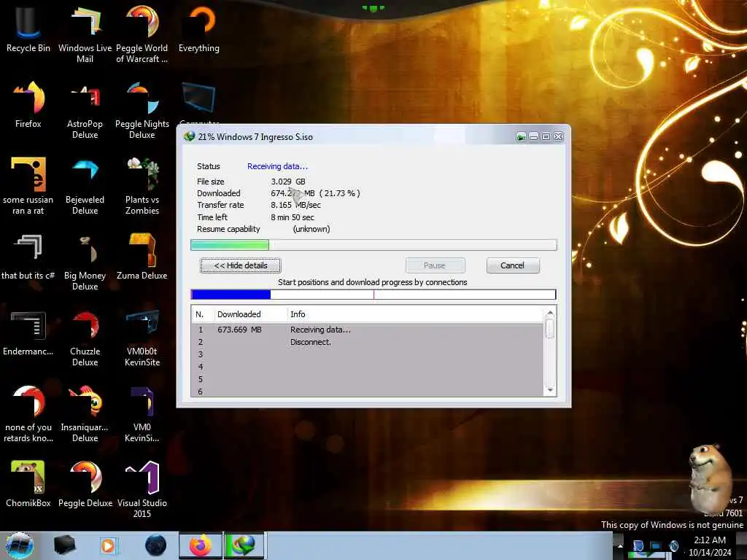Select the Chuzzle Deluxe desktop icon
This screenshot has height=560, width=747.
(x=85, y=338)
